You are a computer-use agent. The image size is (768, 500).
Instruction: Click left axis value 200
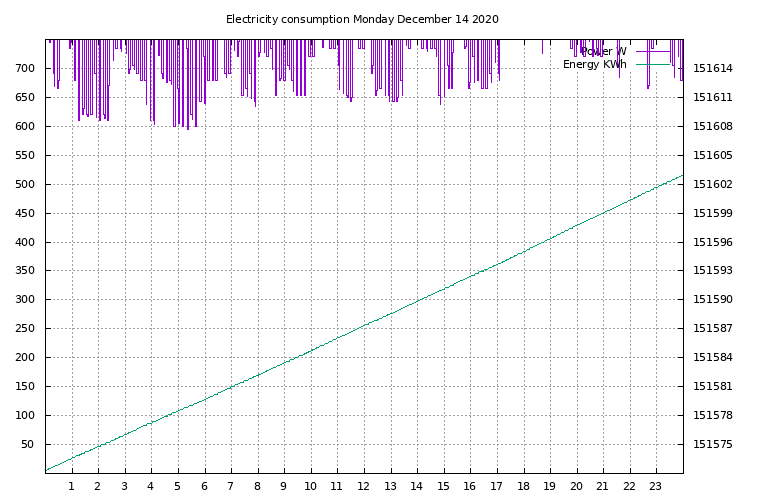click(x=25, y=357)
